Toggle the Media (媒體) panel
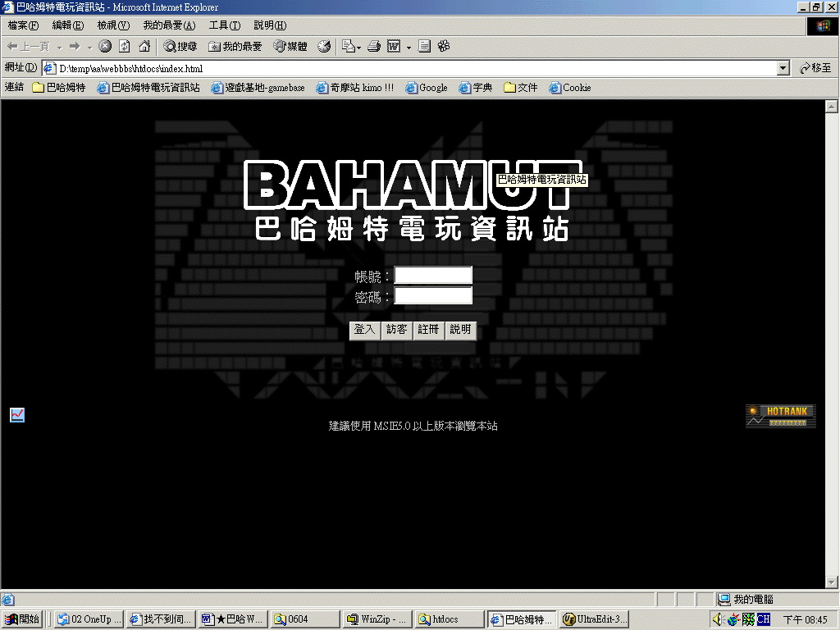840x630 pixels. point(290,47)
